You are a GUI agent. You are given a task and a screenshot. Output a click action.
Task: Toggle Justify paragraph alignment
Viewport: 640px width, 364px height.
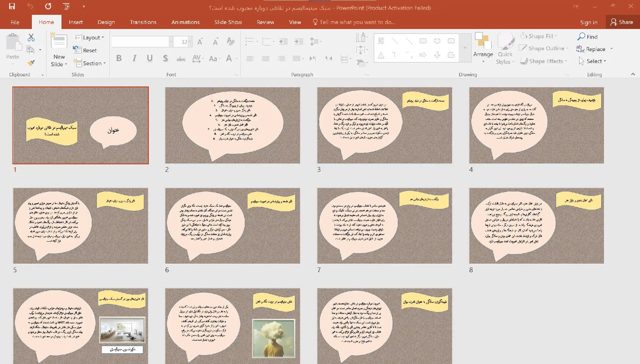click(x=296, y=58)
